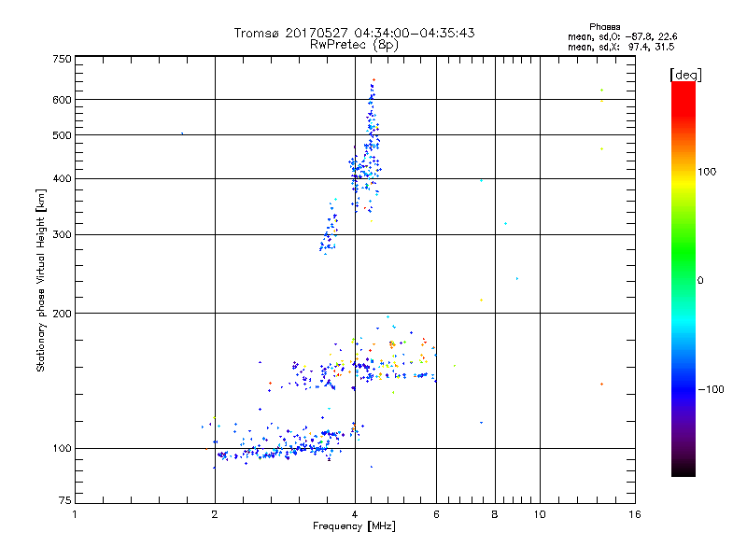Click the 750 tick label on the height axis
This screenshot has height=560, width=747.
(x=62, y=59)
